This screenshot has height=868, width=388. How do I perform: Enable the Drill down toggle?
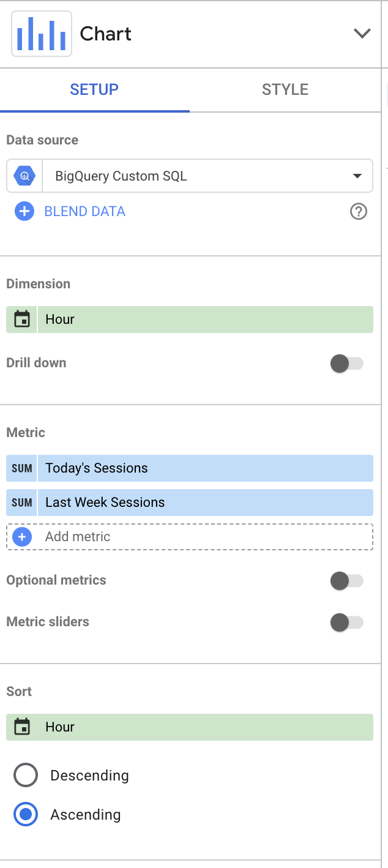point(346,364)
